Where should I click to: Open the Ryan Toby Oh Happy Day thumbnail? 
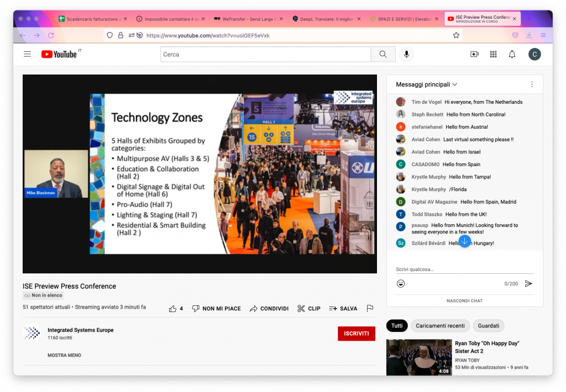click(419, 357)
